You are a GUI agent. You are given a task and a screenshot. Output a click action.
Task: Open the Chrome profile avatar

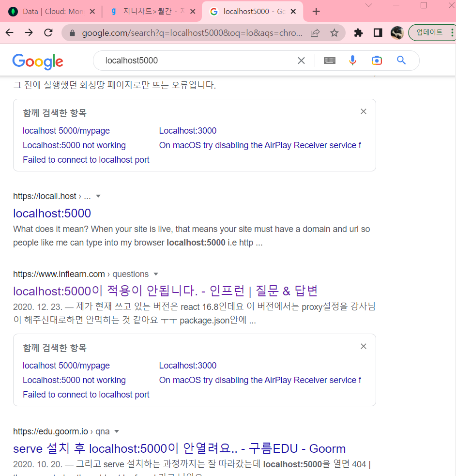click(x=397, y=32)
